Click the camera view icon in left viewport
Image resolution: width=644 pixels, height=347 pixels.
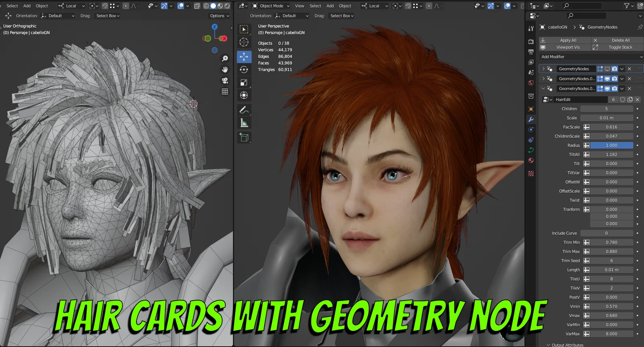[x=225, y=81]
